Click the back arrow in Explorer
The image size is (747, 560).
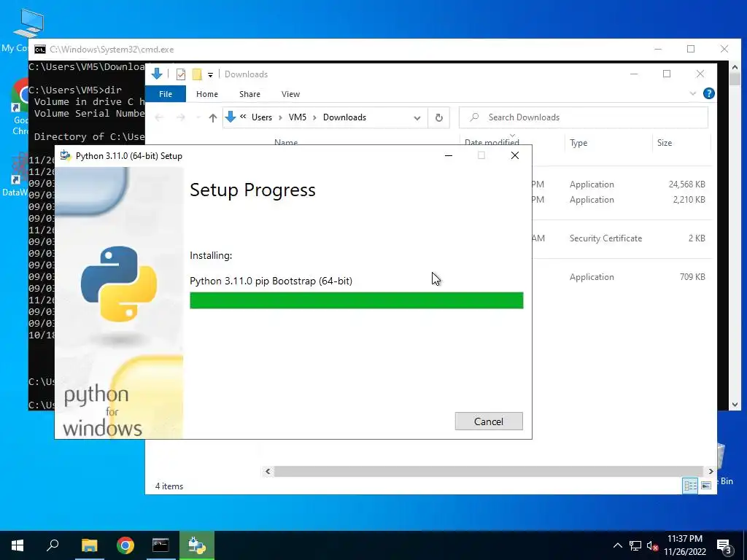tap(159, 117)
